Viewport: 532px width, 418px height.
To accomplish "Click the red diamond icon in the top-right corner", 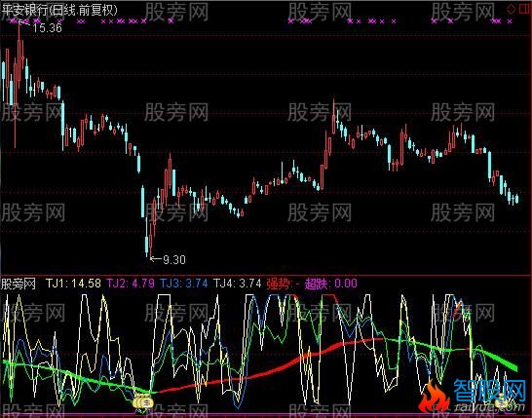I will [511, 9].
